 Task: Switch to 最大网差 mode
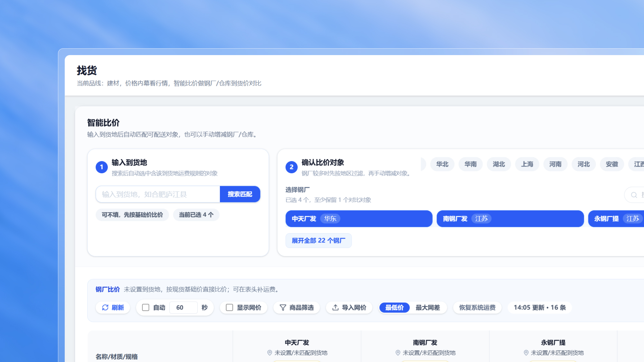(x=428, y=308)
